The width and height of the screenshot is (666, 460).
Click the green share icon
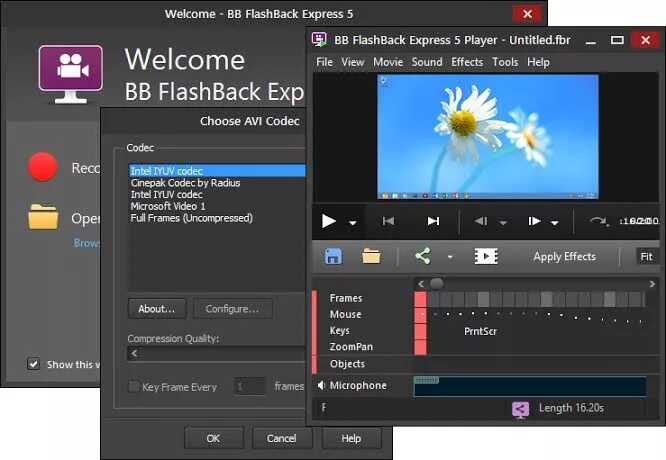[423, 256]
